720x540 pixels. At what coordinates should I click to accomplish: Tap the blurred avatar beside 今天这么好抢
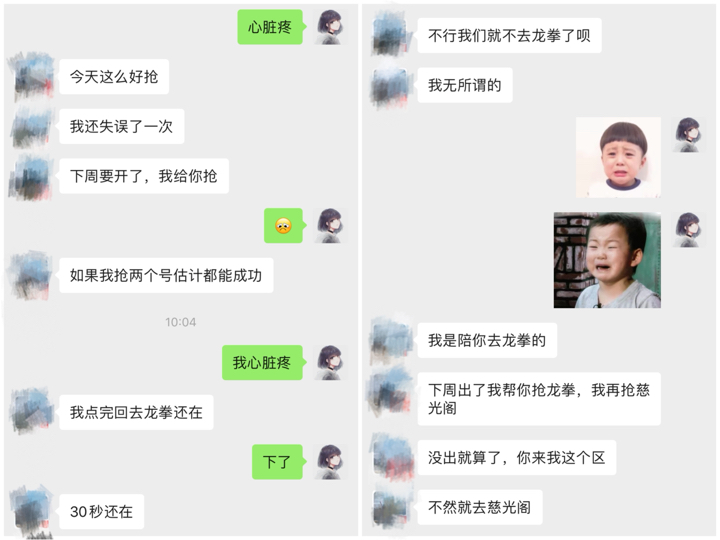(x=32, y=77)
